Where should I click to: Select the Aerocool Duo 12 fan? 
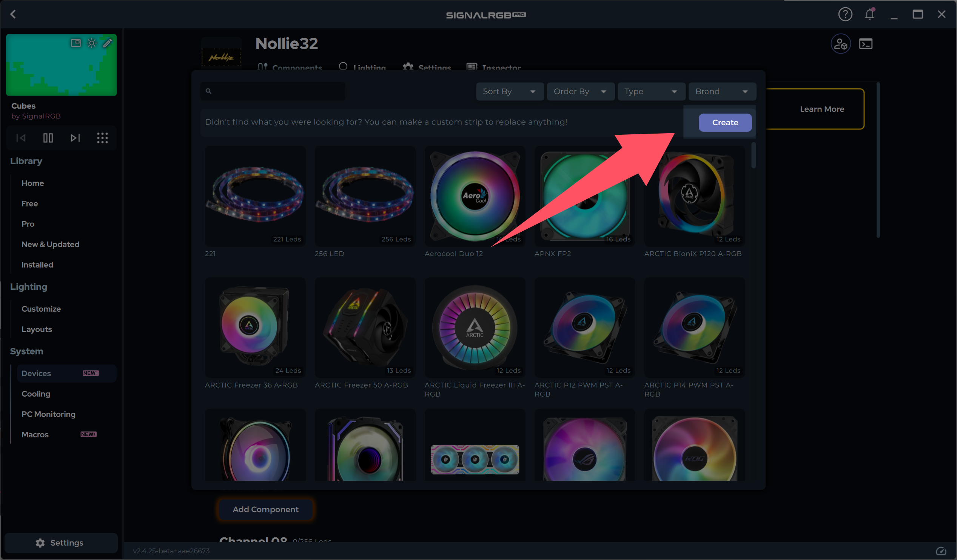coord(475,197)
